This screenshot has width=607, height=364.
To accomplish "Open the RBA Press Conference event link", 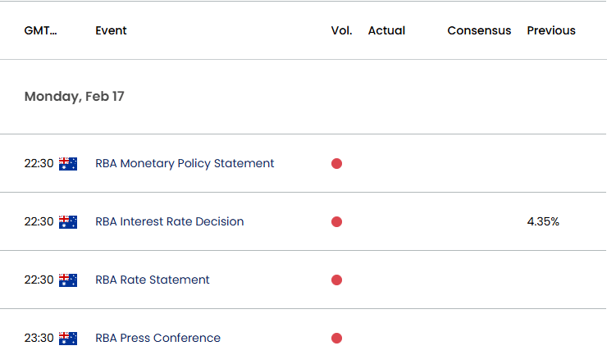I will point(158,338).
